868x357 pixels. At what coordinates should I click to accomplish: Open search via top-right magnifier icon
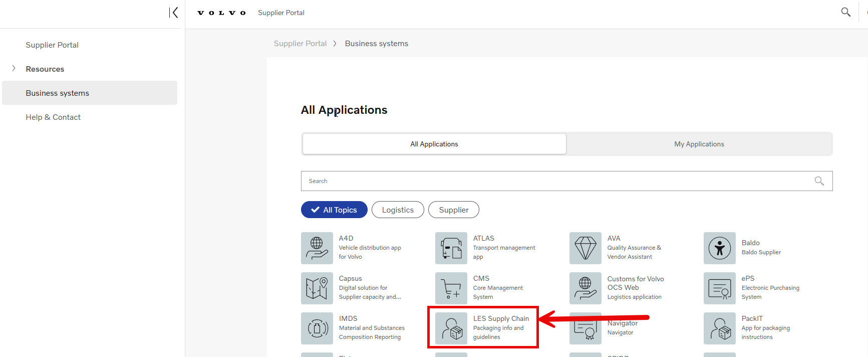[845, 12]
